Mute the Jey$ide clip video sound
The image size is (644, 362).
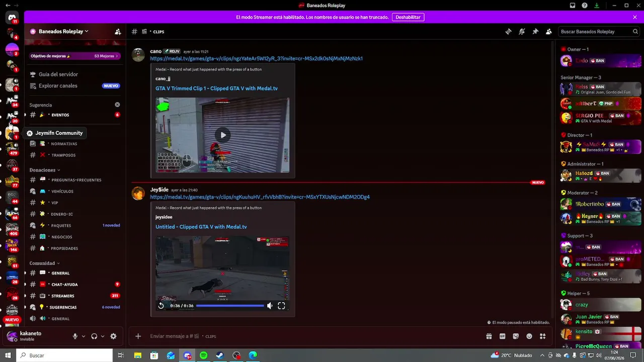(x=270, y=306)
